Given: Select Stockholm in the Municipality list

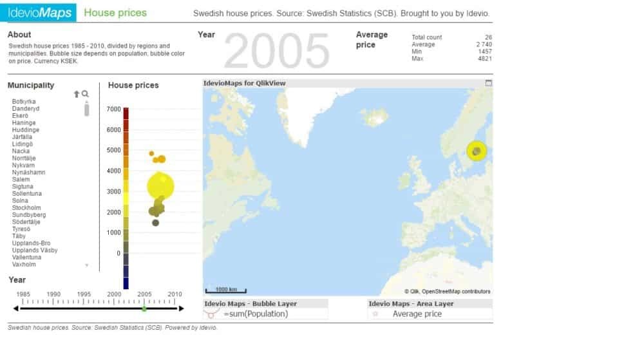Looking at the screenshot, I should click(x=26, y=208).
